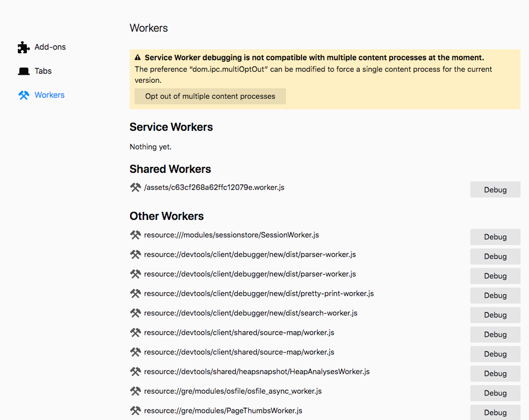Switch to the Add-ons section

tap(49, 47)
